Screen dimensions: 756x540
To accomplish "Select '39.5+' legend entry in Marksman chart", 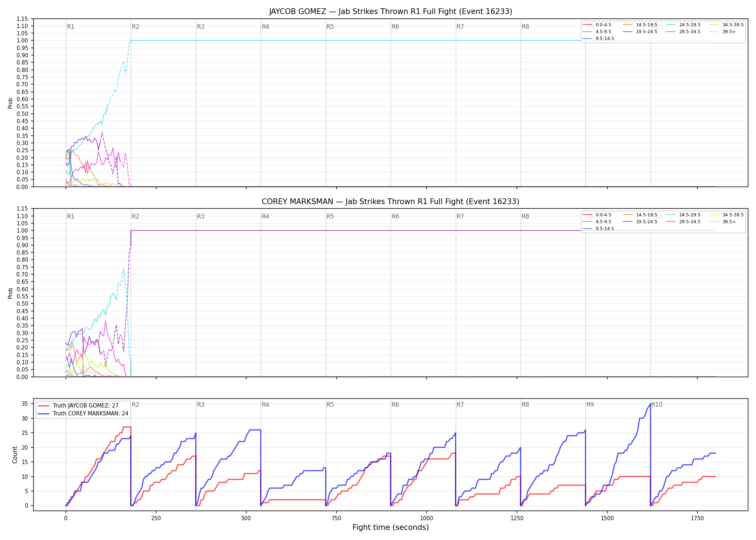I will 723,222.
